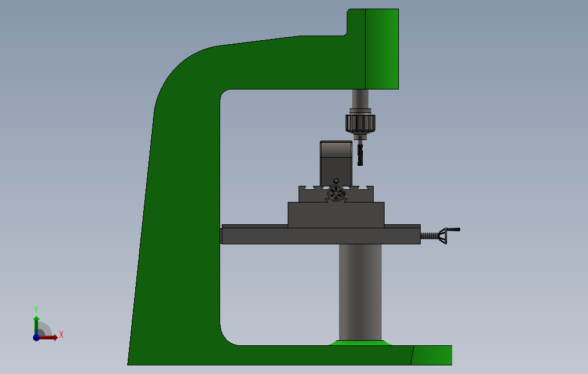Select the gray cylindrical table support column

pyautogui.click(x=360, y=292)
